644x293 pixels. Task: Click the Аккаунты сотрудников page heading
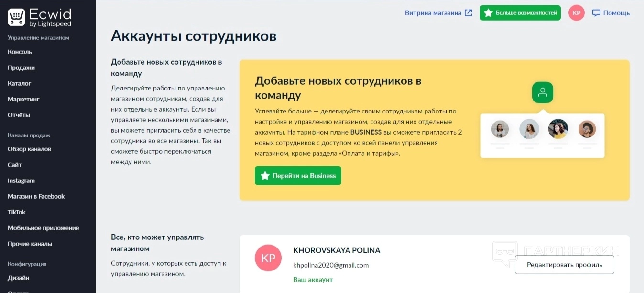tap(194, 36)
